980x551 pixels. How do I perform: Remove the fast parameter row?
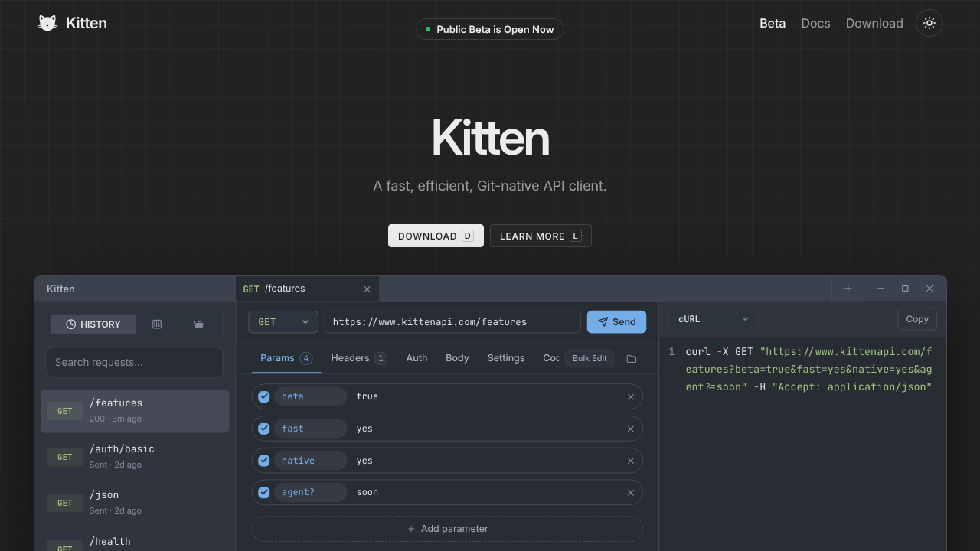click(x=631, y=429)
